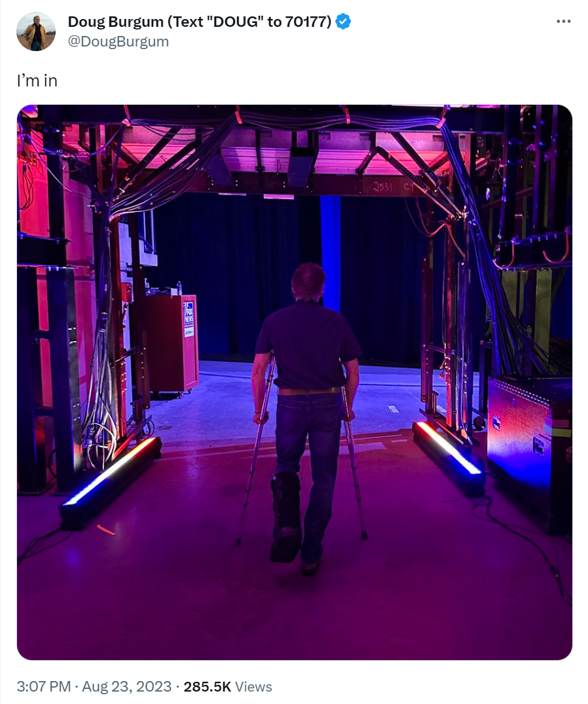
Task: Click the road case on photo's right
Action: point(529,449)
